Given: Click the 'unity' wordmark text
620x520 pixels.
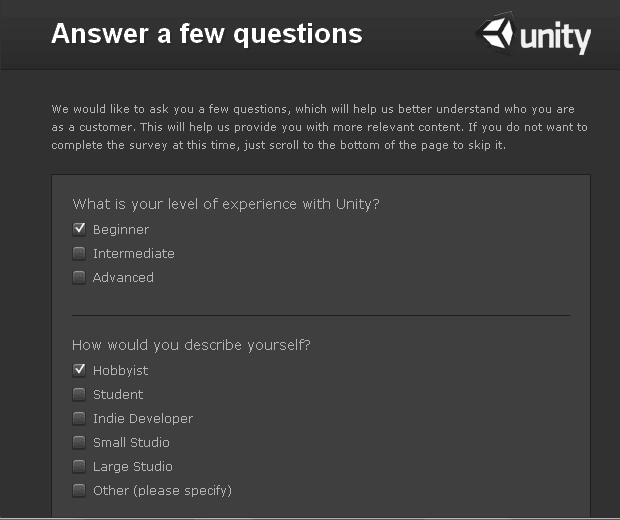Looking at the screenshot, I should coord(555,38).
